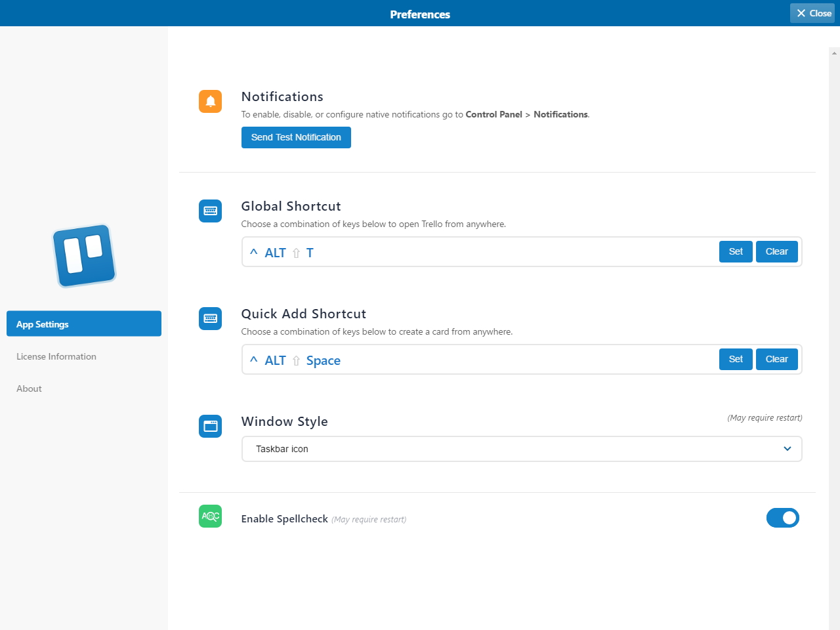The width and height of the screenshot is (840, 630).
Task: Click the green Spellcheck icon
Action: pyautogui.click(x=210, y=516)
